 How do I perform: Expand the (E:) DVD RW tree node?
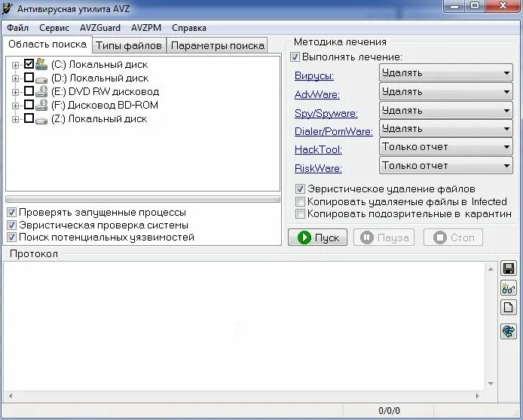15,92
